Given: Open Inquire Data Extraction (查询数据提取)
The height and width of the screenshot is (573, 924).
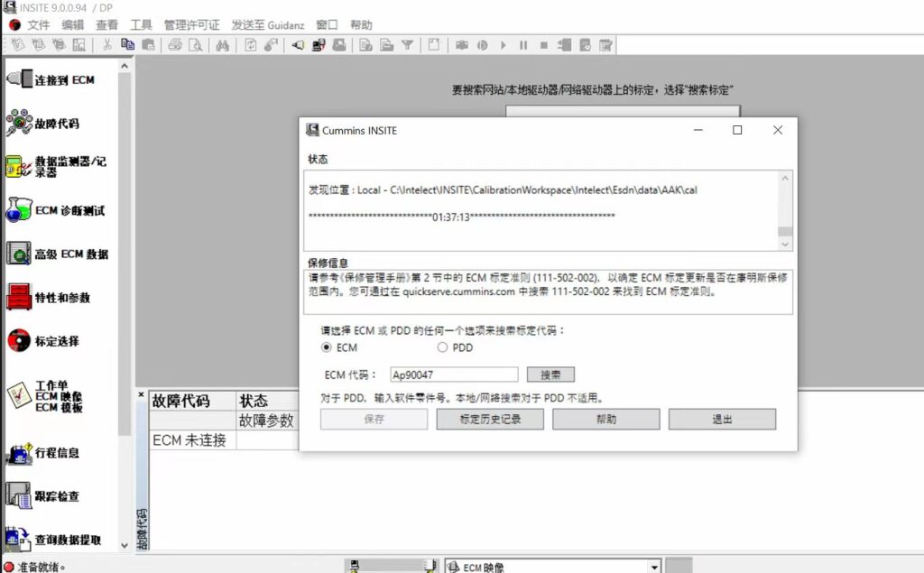Looking at the screenshot, I should tap(53, 539).
